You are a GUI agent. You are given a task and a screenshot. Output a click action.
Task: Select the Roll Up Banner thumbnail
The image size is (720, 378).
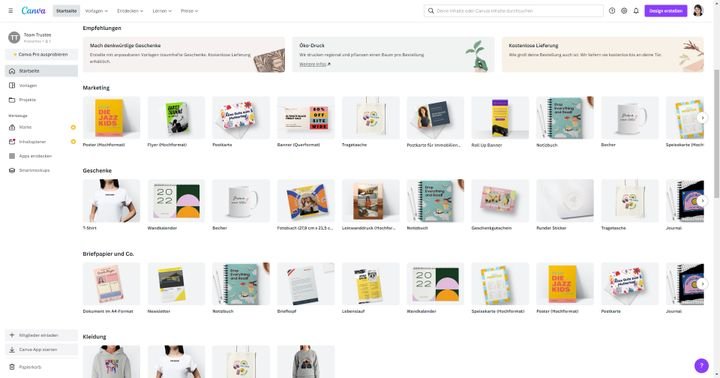pyautogui.click(x=500, y=118)
